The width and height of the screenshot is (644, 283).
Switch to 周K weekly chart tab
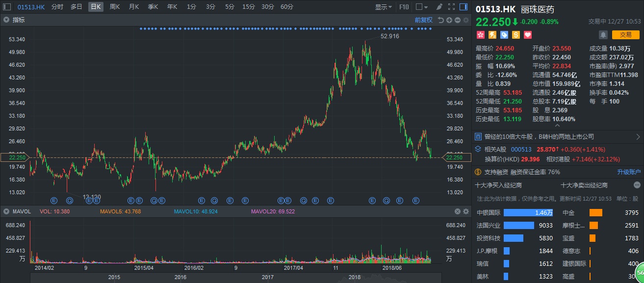115,7
